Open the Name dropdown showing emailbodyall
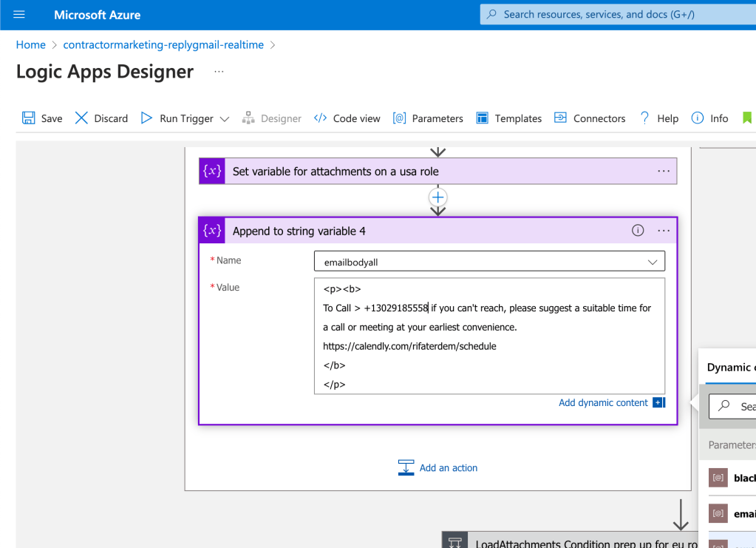The image size is (756, 548). pyautogui.click(x=489, y=262)
